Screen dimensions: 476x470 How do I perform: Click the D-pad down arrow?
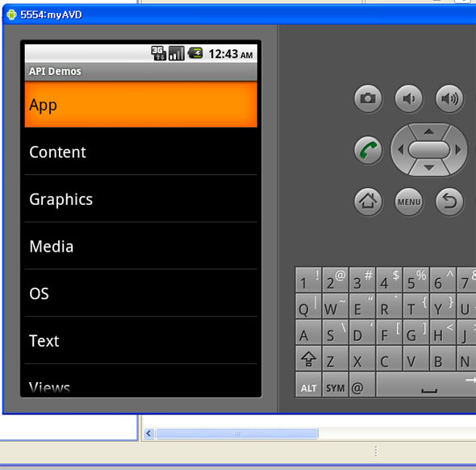(428, 168)
